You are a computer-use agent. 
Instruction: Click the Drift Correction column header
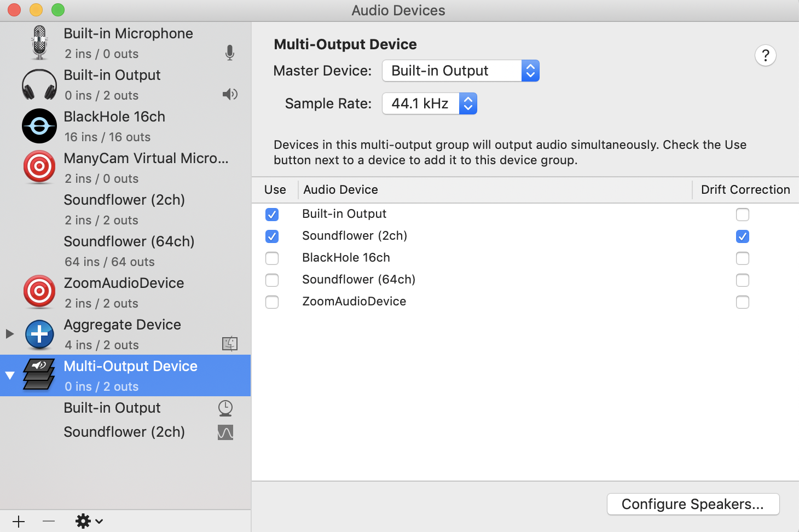[x=745, y=189]
